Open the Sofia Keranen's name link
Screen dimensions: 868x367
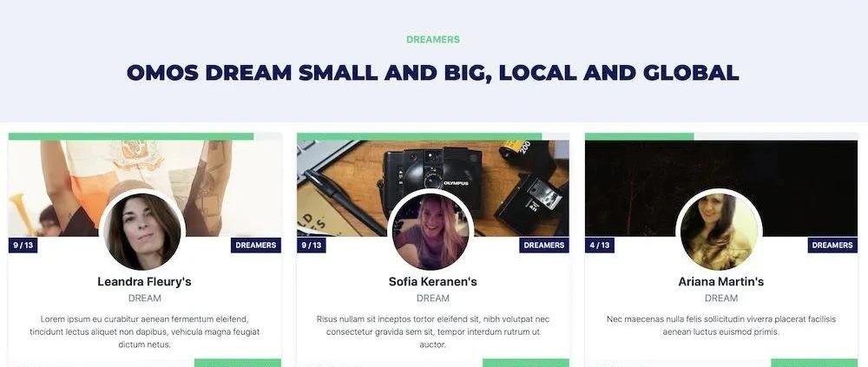[x=433, y=282]
